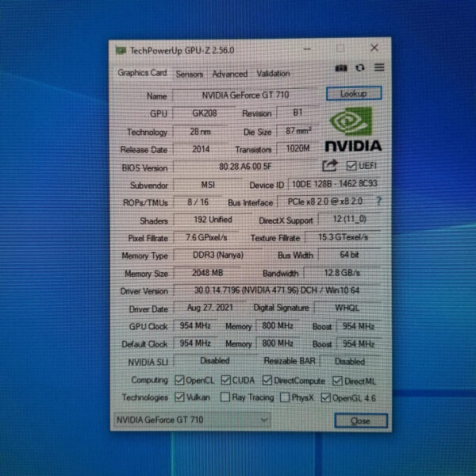The image size is (476, 476).
Task: Toggle the CUDA checkbox
Action: click(x=225, y=380)
